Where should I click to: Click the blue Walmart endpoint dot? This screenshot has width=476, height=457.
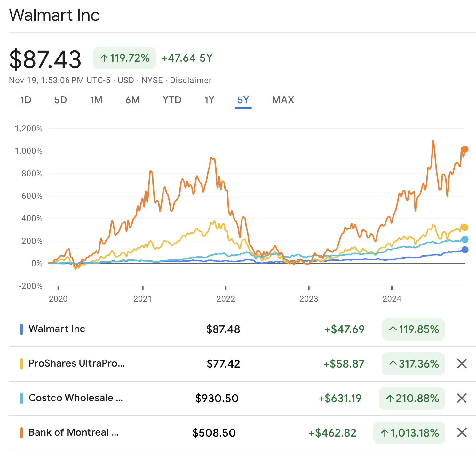(x=465, y=250)
